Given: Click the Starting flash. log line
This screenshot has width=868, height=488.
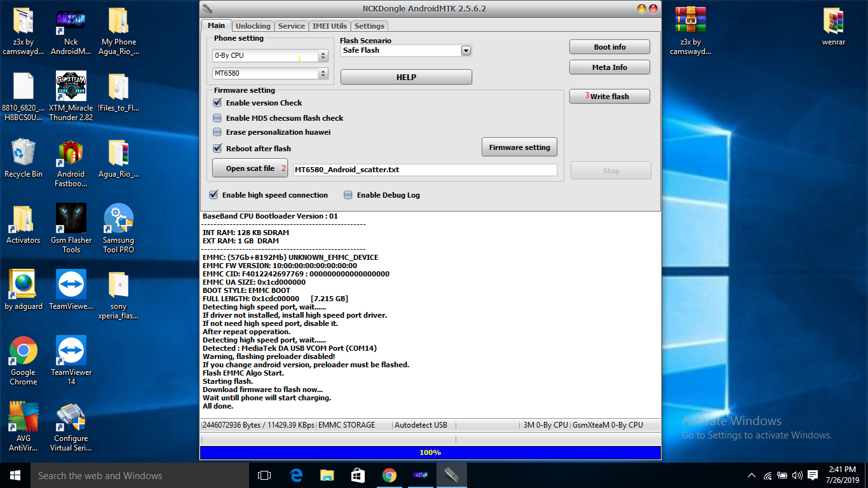Looking at the screenshot, I should [x=227, y=381].
